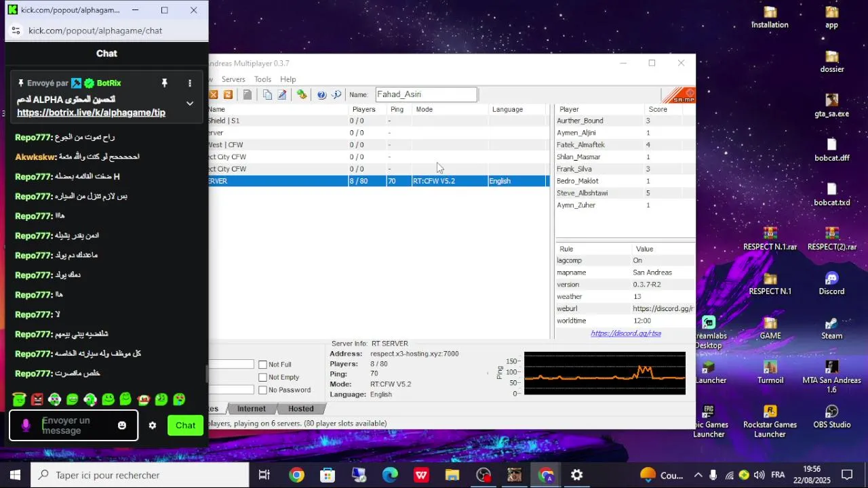Click the Windows Start button
Viewport: 868px width, 488px height.
click(15, 475)
